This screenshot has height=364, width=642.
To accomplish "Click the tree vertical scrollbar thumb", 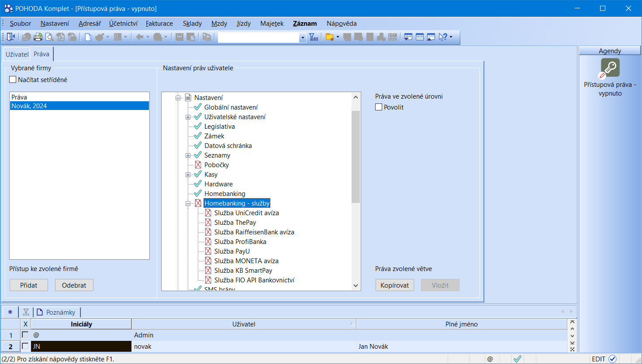I will pos(356,157).
